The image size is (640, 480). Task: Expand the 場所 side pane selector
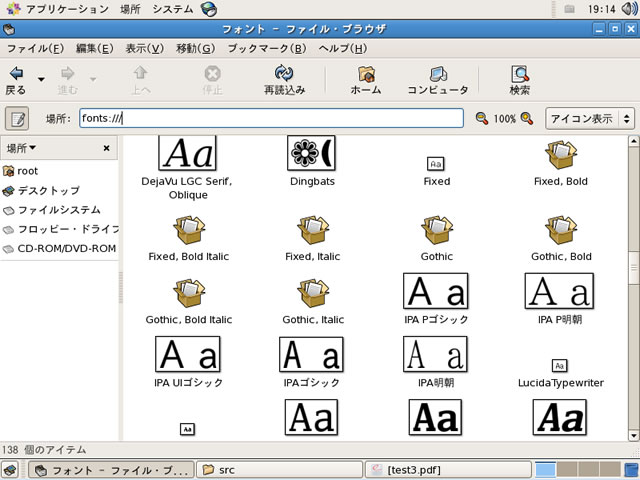click(21, 148)
